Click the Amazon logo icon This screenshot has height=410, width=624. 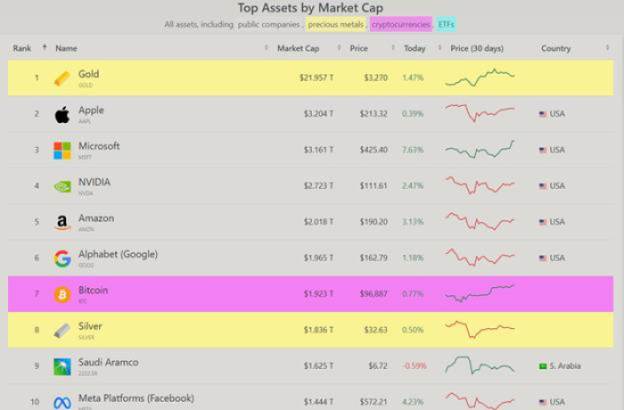click(x=62, y=222)
